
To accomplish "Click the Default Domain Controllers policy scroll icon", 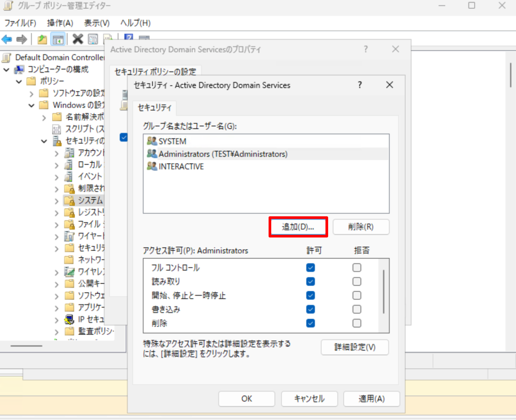I will point(7,57).
